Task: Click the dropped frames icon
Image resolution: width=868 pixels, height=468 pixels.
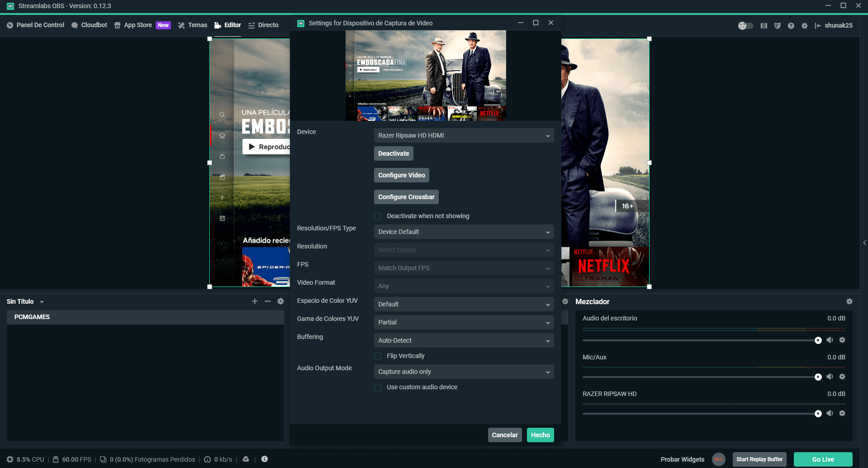Action: click(x=103, y=459)
